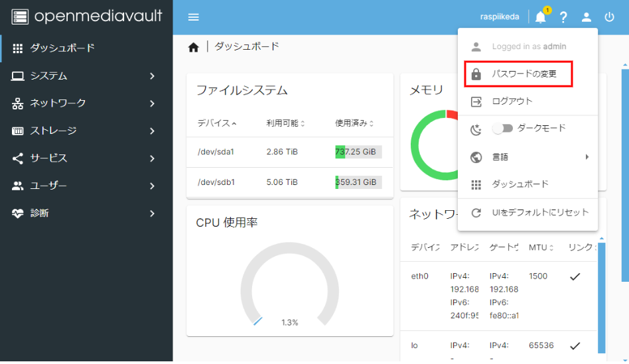Open the notifications bell icon
The image size is (629, 364).
(541, 17)
